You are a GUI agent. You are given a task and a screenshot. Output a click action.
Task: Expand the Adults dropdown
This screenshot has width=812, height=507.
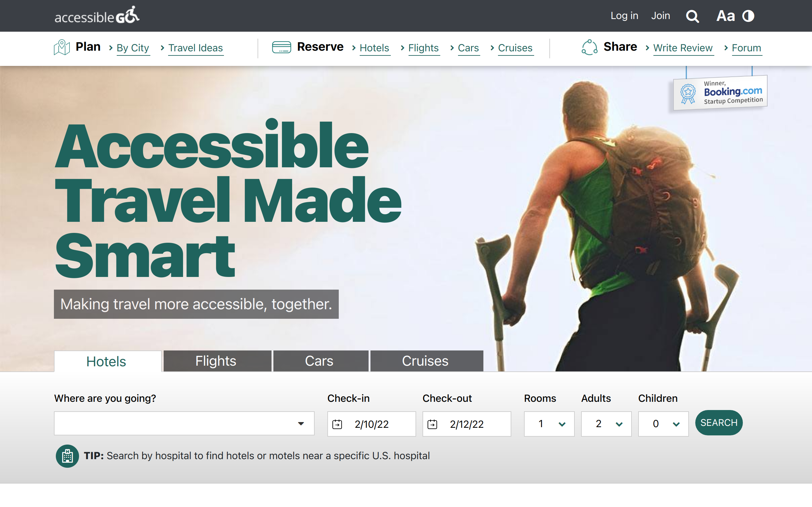point(606,424)
